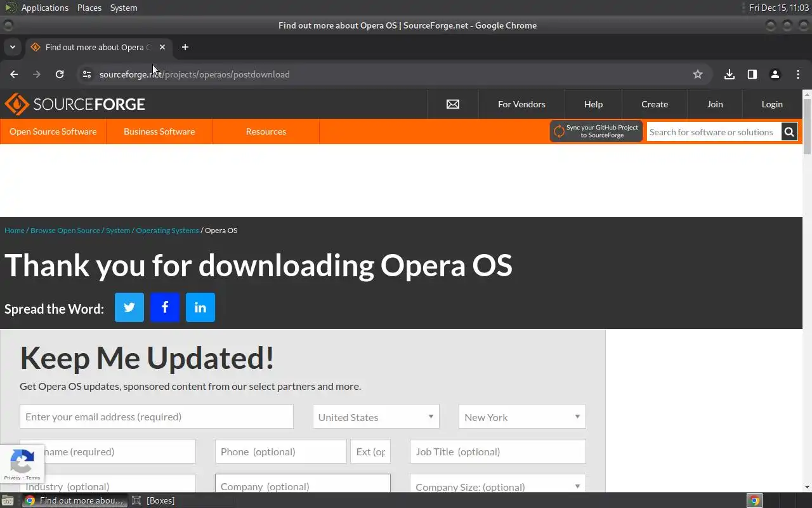Open Applications menu
812x508 pixels.
44,8
